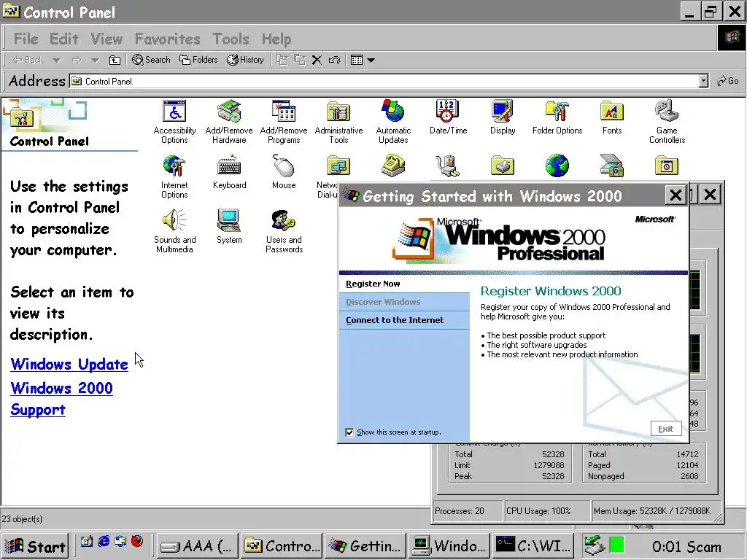747x560 pixels.
Task: Open the Automatic Updates applet
Action: pyautogui.click(x=393, y=122)
